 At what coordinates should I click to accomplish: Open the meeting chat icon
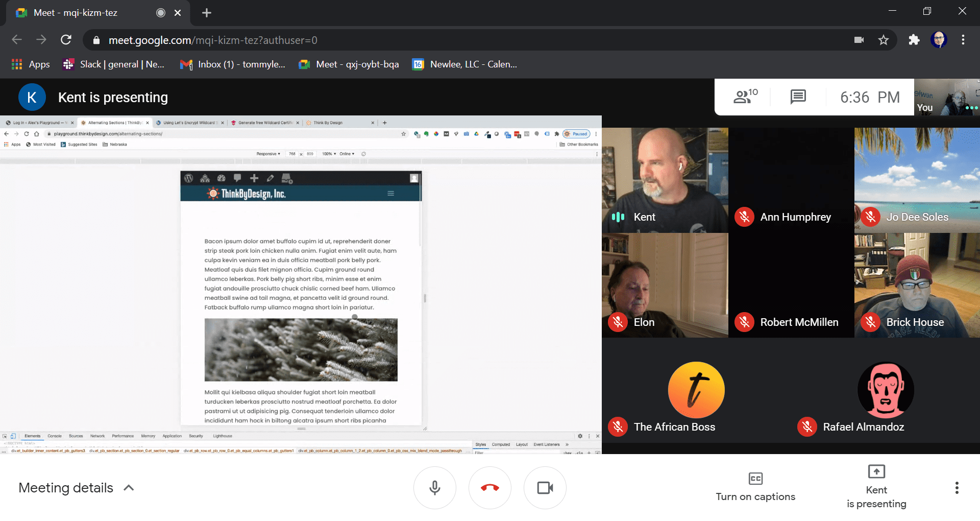point(798,97)
